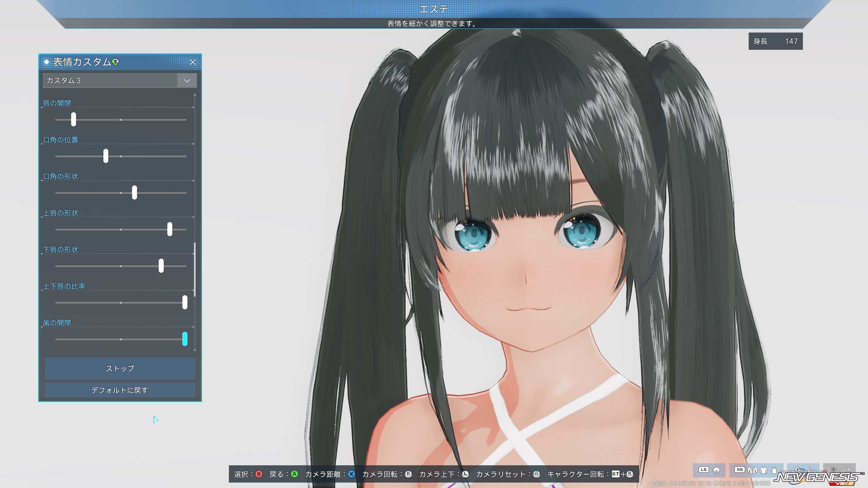This screenshot has width=868, height=488.
Task: Click the 身長 147 height indicator
Action: 775,41
